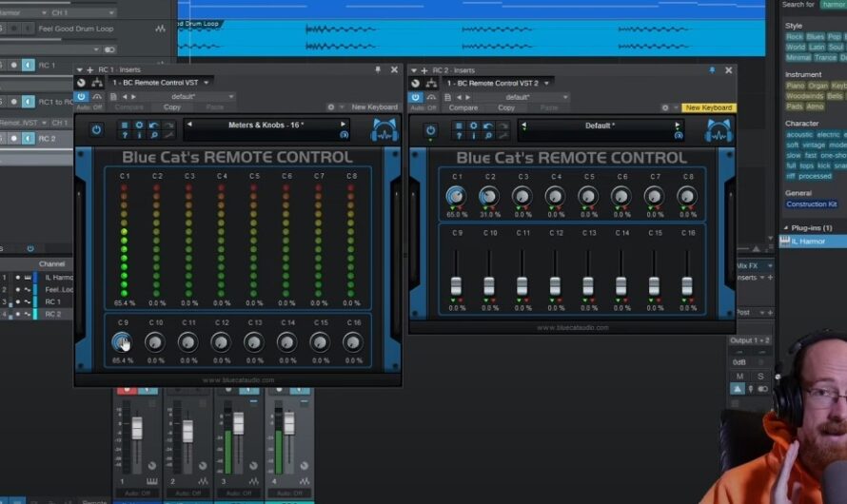The image size is (847, 504).
Task: Toggle the bypass arc icon in RC 1 Inserts header
Action: tap(97, 97)
